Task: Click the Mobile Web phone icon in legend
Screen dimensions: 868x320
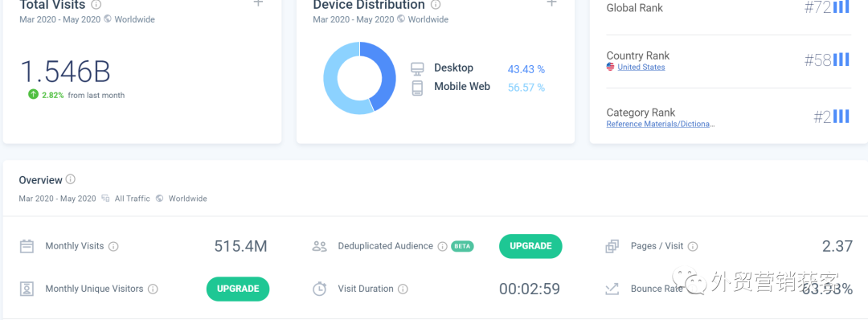Action: [x=417, y=88]
